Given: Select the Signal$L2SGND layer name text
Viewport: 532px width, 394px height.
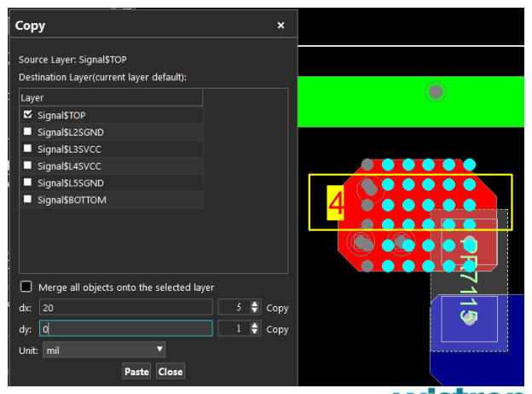Looking at the screenshot, I should coord(71,132).
